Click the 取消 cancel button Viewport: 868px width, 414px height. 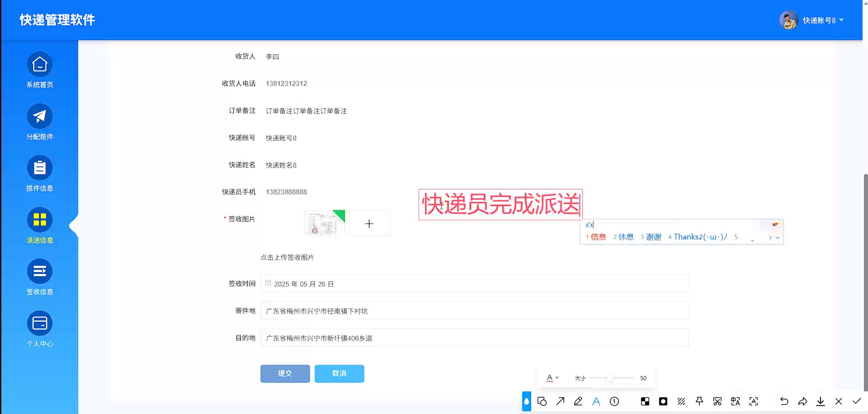[339, 374]
